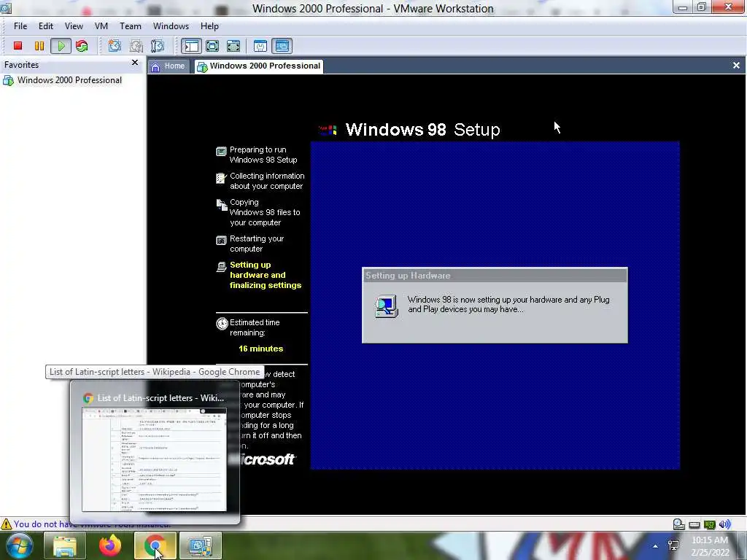747x560 pixels.
Task: Click the hard disk device status icon
Action: click(679, 524)
